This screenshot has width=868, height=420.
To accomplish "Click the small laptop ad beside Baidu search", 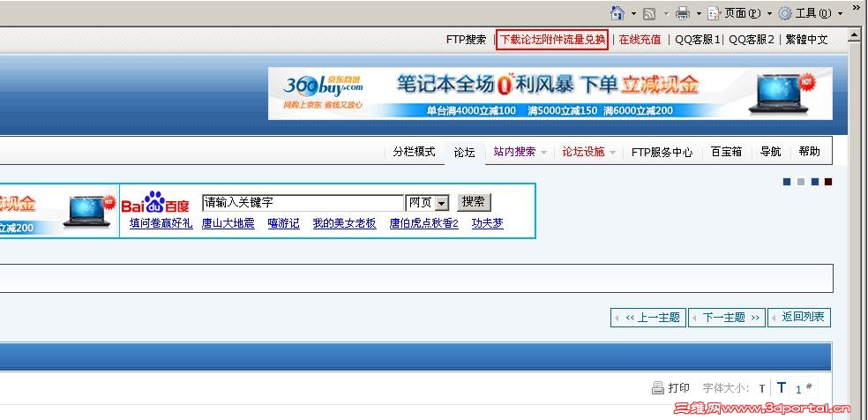I will (58, 212).
